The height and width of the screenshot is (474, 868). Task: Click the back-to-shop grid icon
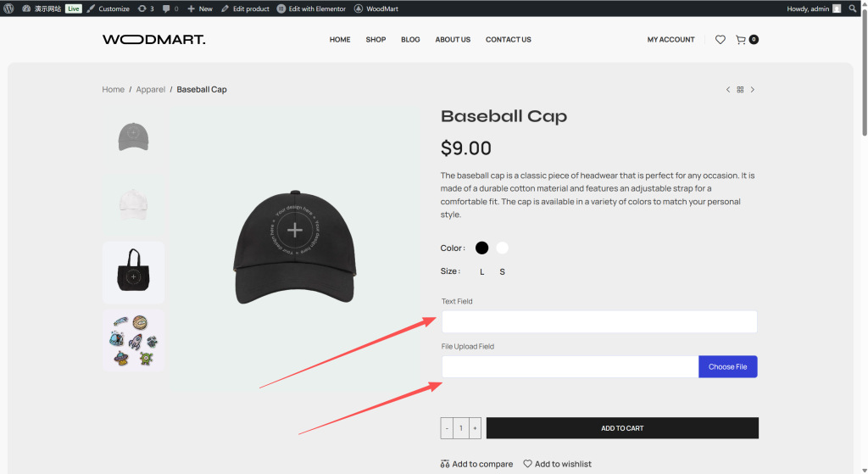(x=740, y=90)
